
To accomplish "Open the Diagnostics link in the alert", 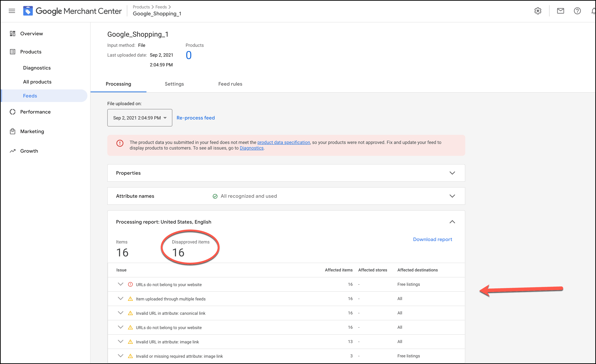I will pos(252,148).
